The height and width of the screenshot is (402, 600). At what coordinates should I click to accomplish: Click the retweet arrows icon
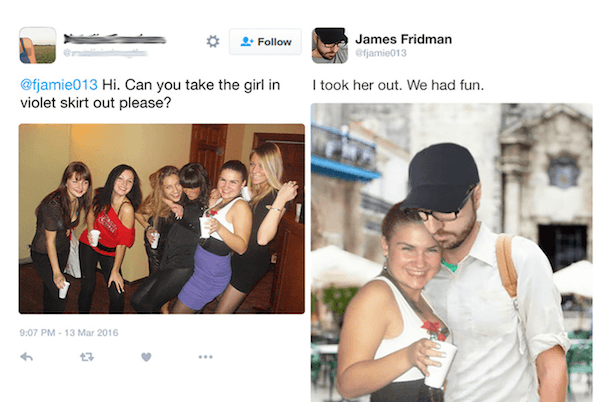click(87, 357)
